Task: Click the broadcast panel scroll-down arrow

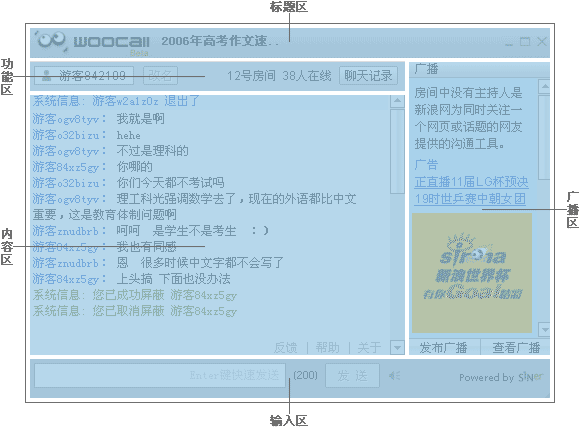Action: coord(544,329)
